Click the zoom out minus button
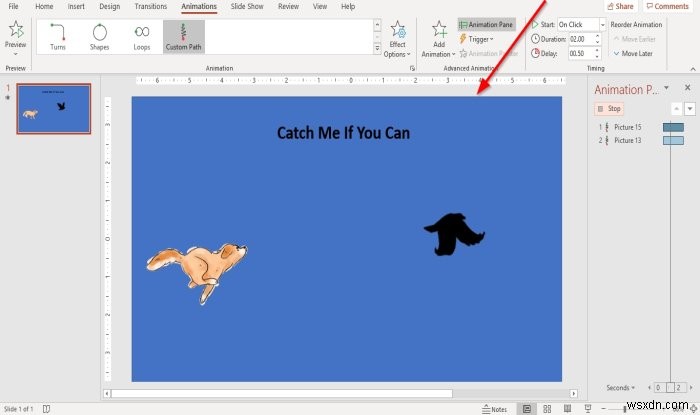The width and height of the screenshot is (700, 415). pos(603,409)
